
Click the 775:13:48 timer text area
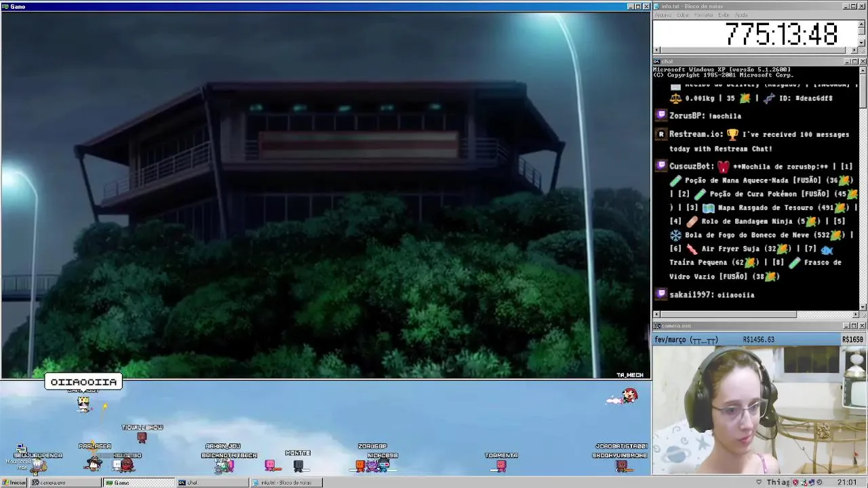click(781, 34)
